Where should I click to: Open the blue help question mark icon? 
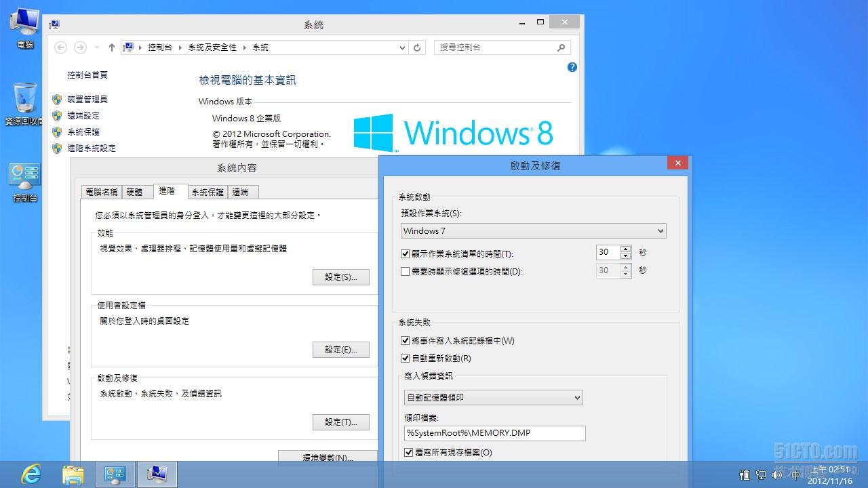572,67
